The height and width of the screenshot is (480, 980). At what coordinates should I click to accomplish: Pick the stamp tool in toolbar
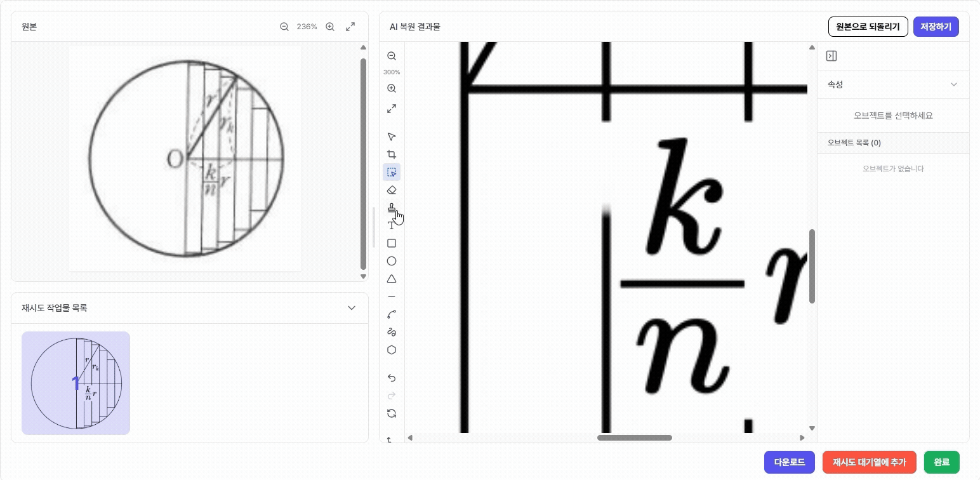tap(392, 208)
